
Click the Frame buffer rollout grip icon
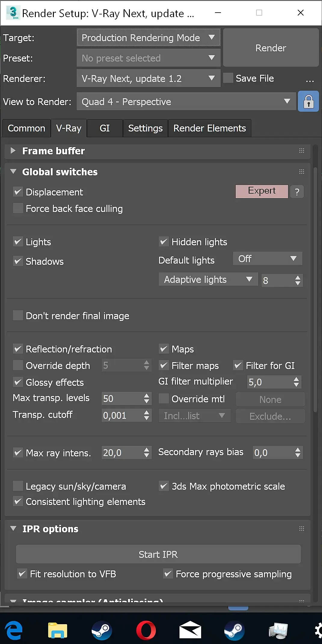click(x=302, y=151)
